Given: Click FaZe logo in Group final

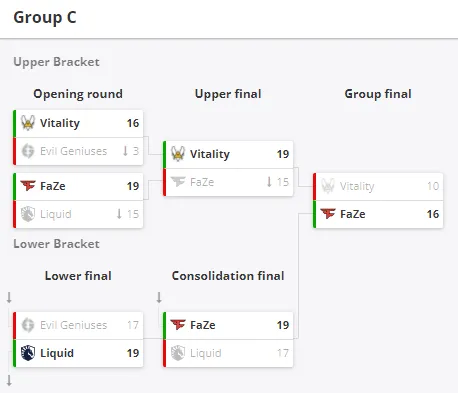Looking at the screenshot, I should pyautogui.click(x=328, y=214).
